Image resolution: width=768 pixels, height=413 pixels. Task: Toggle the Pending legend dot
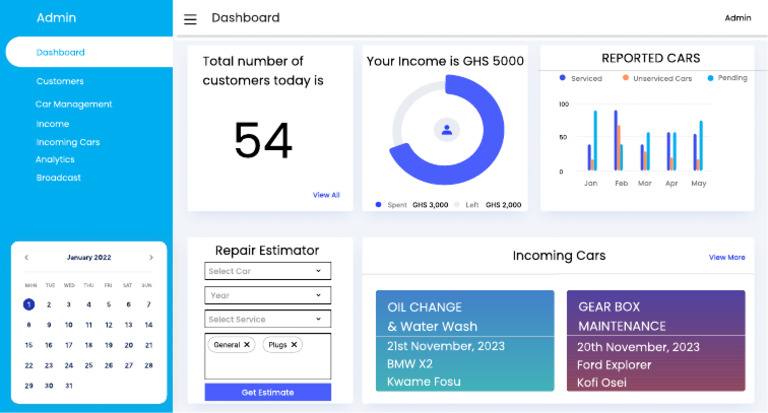[710, 78]
